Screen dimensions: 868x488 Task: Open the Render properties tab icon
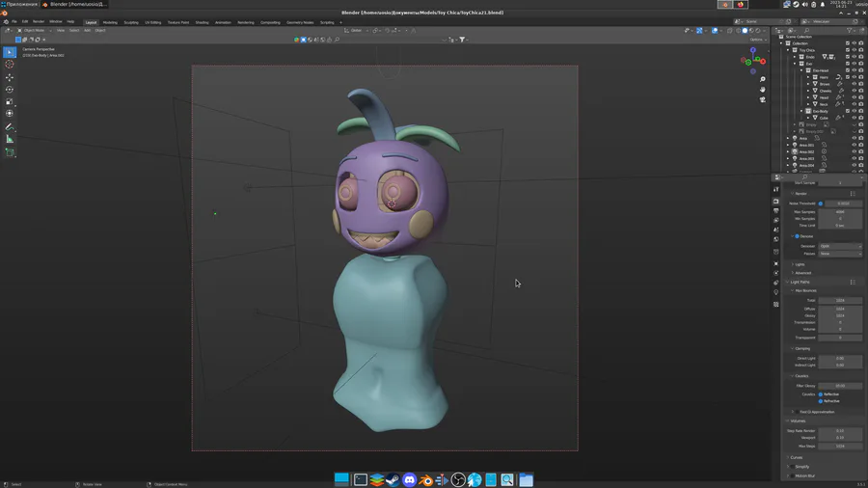pos(776,202)
